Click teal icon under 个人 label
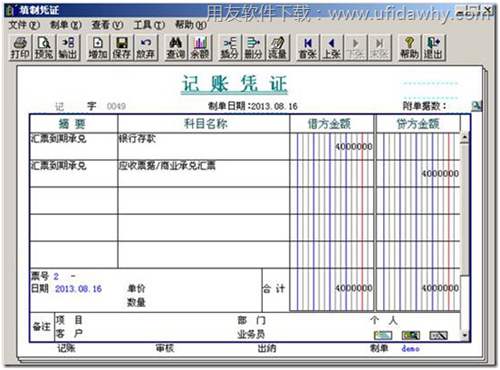This screenshot has height=370, width=500. click(383, 335)
